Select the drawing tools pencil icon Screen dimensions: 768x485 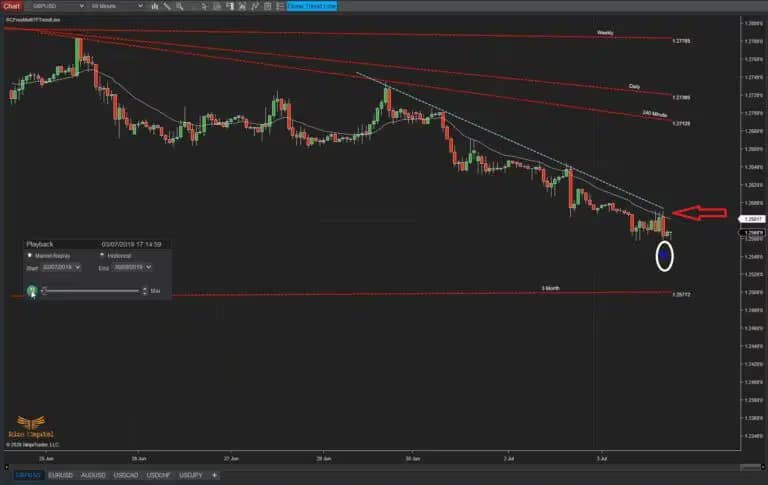click(164, 6)
